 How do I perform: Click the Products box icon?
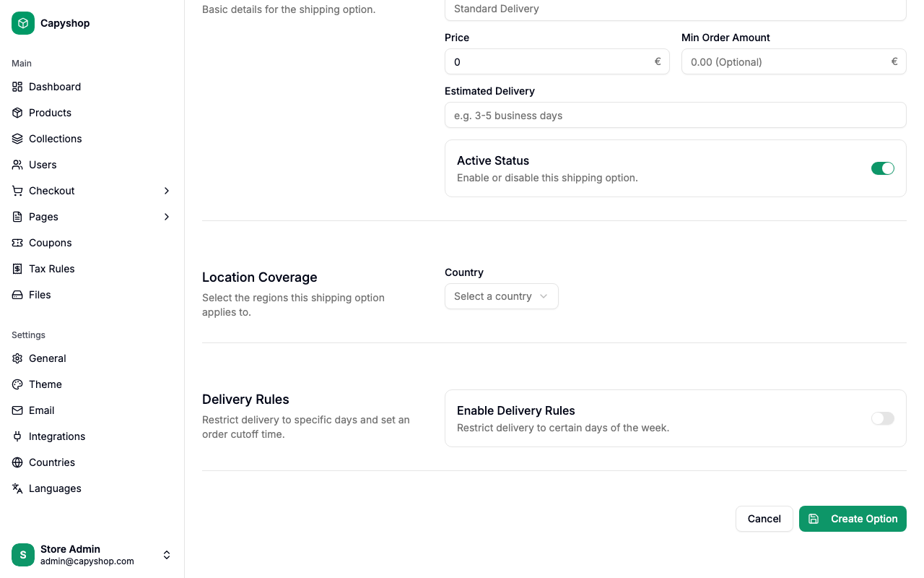point(17,113)
